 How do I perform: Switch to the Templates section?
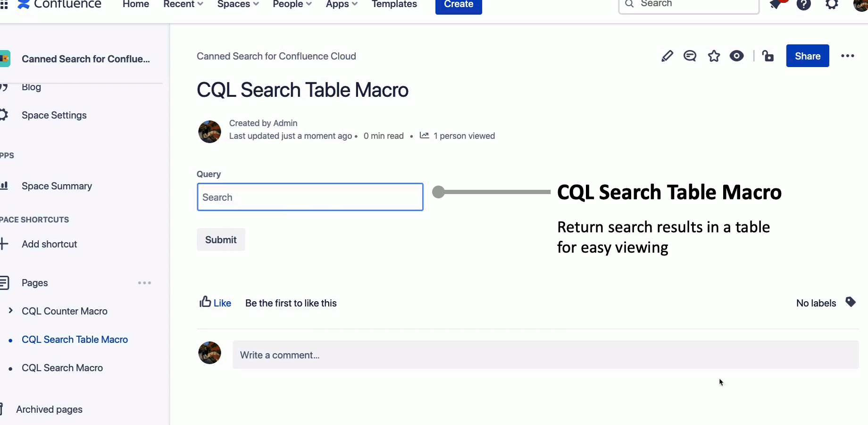[394, 4]
